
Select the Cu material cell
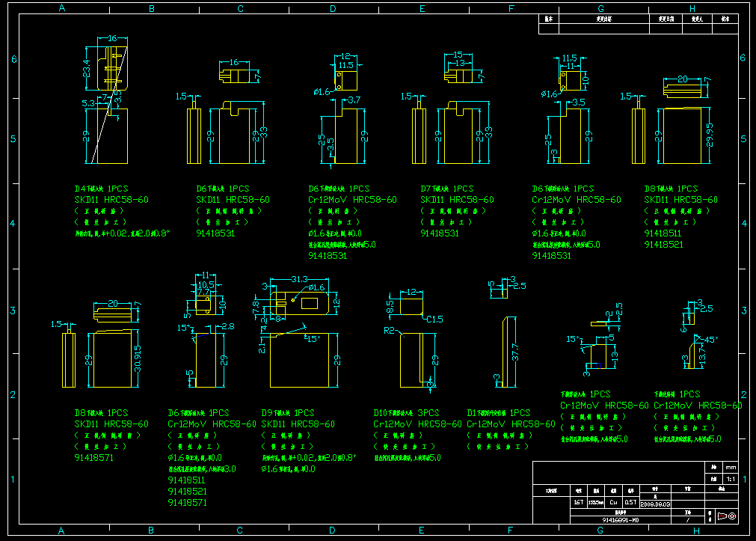pos(613,502)
